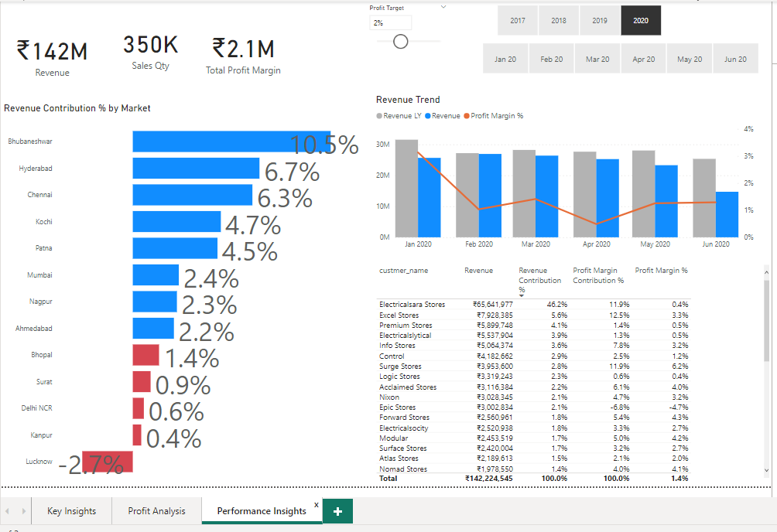Switch to the Profit Analysis tab
This screenshot has height=532, width=777.
click(156, 511)
